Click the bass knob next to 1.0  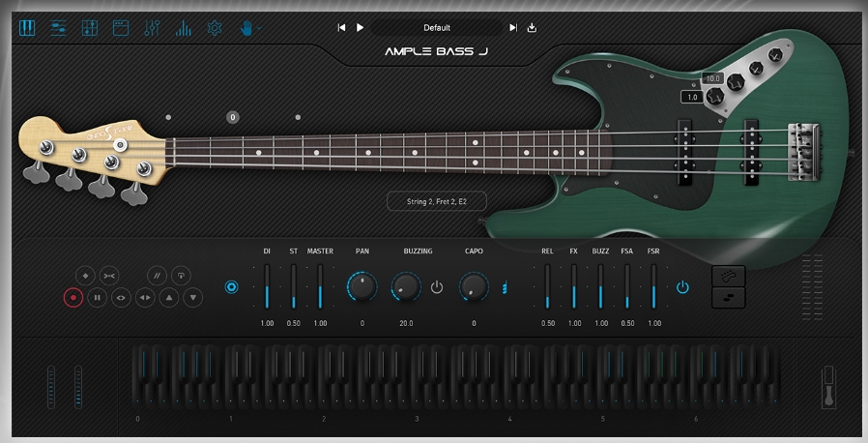pos(715,96)
